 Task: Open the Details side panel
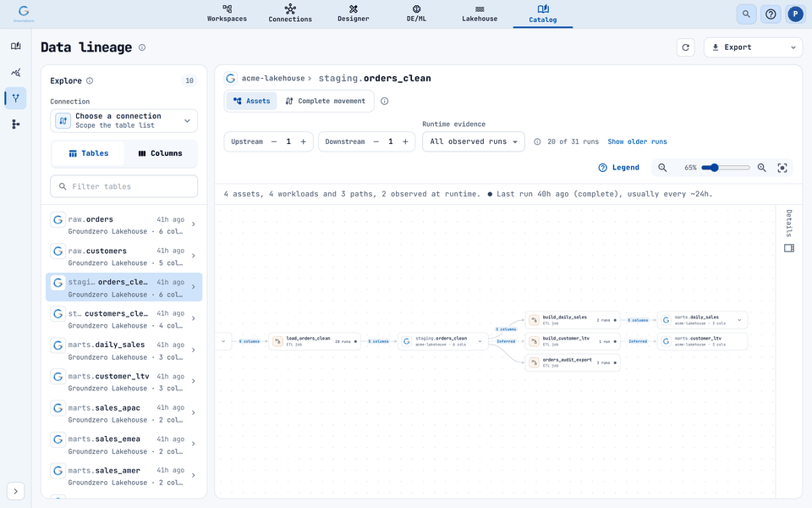click(789, 231)
